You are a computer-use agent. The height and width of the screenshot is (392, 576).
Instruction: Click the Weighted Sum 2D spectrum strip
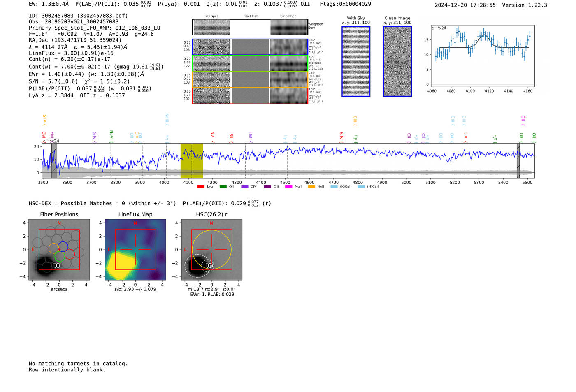pyautogui.click(x=250, y=27)
